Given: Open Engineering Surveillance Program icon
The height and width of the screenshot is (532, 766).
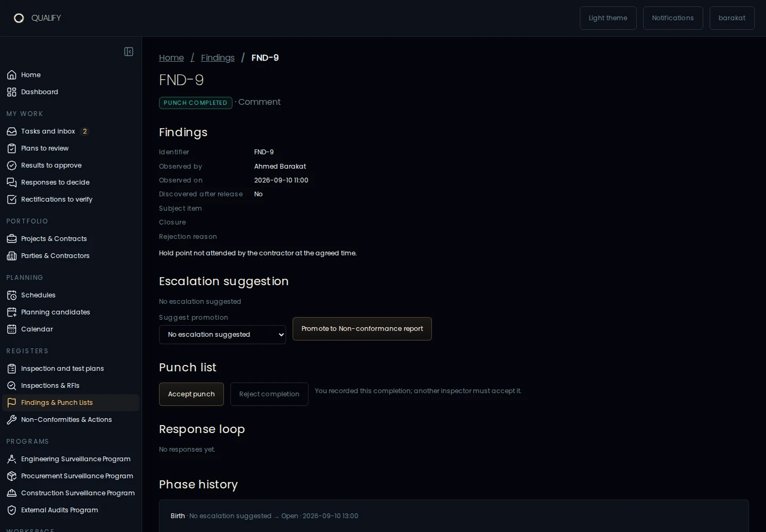Looking at the screenshot, I should click(12, 459).
